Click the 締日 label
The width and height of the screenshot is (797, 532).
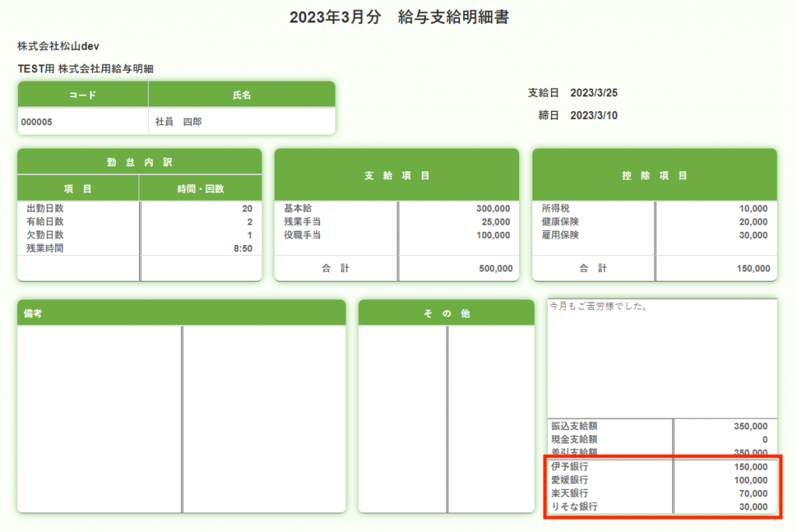[x=549, y=115]
